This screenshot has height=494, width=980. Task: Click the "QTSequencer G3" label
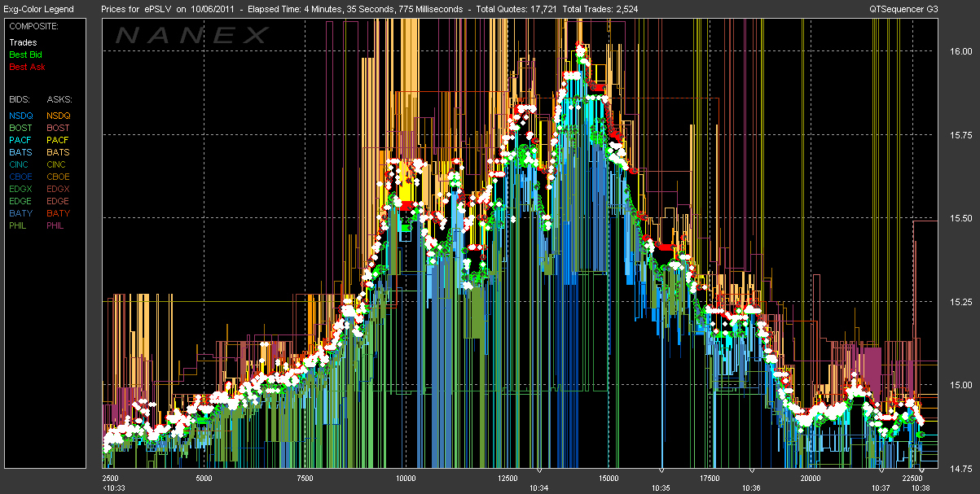(x=903, y=9)
